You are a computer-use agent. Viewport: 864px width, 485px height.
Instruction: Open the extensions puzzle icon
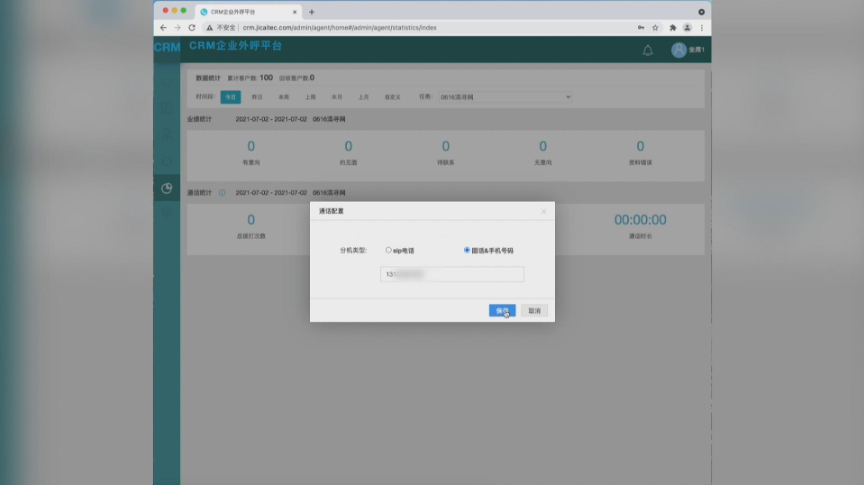[x=673, y=28]
